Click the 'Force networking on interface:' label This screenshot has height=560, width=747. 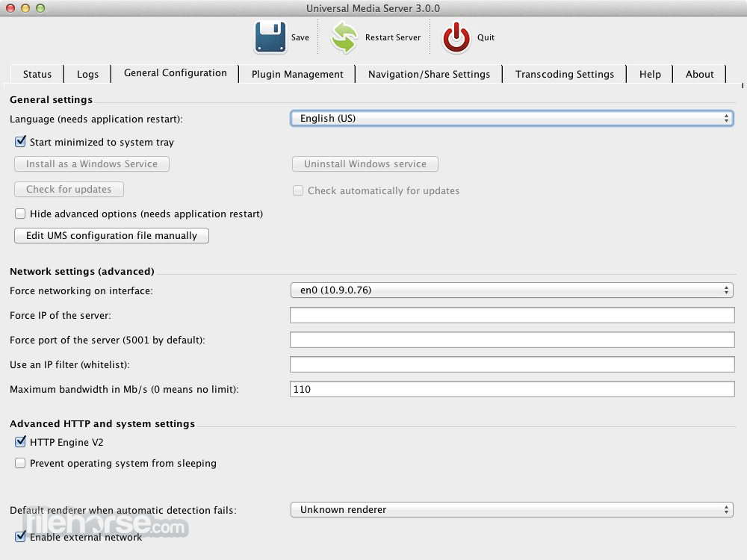click(x=81, y=291)
